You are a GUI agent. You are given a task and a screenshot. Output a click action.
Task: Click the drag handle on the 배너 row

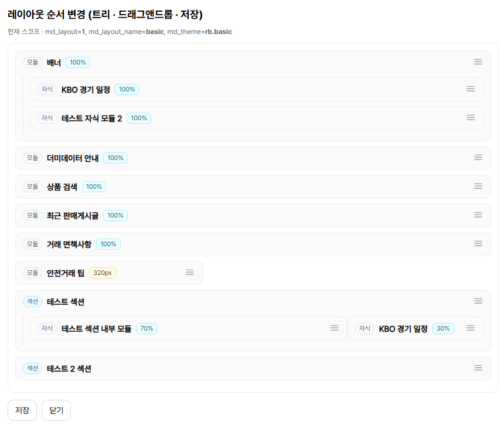pos(478,62)
